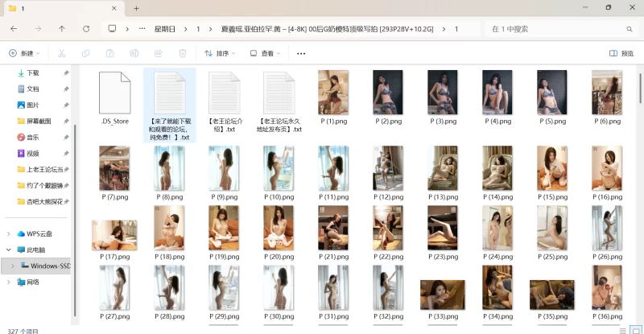Click the Delete trash icon
This screenshot has height=334, width=644.
coord(183,53)
